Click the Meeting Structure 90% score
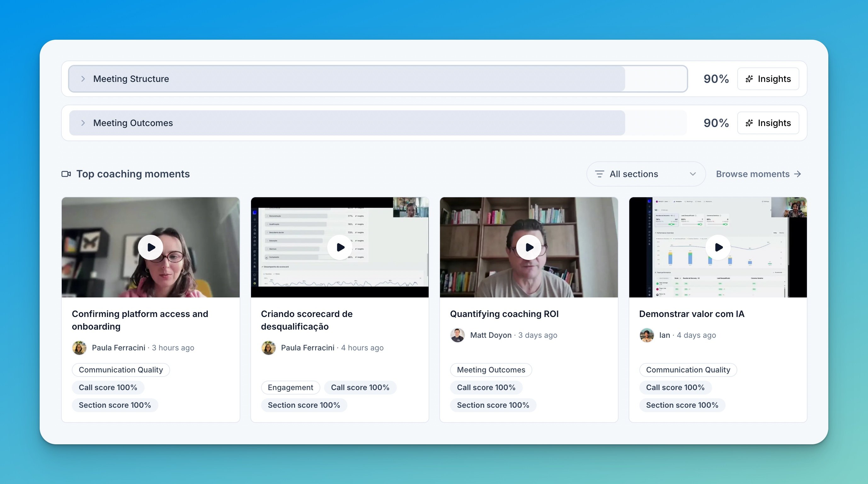 [x=716, y=79]
